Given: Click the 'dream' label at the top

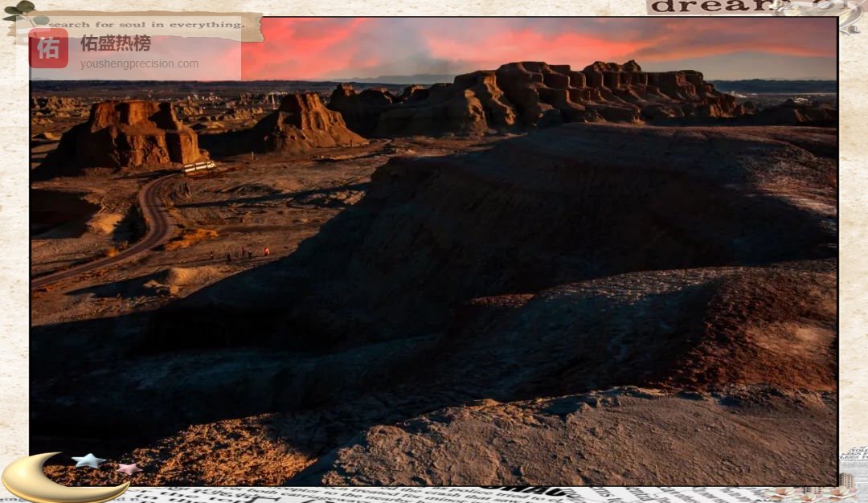Looking at the screenshot, I should 707,6.
